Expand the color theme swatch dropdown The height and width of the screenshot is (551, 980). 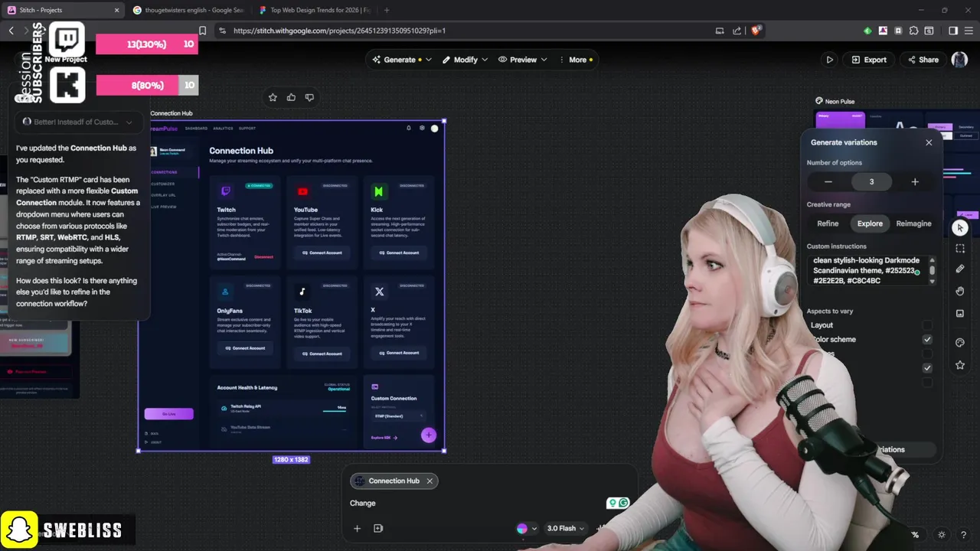point(527,528)
